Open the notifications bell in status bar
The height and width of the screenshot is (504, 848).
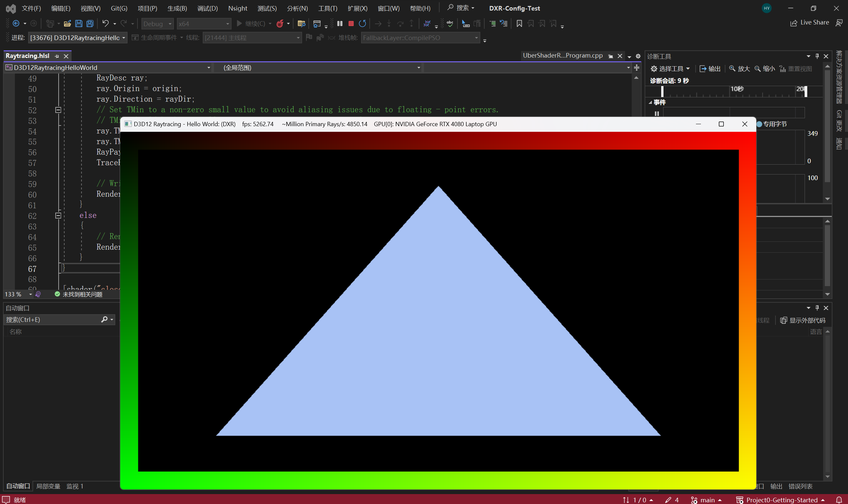click(x=839, y=500)
